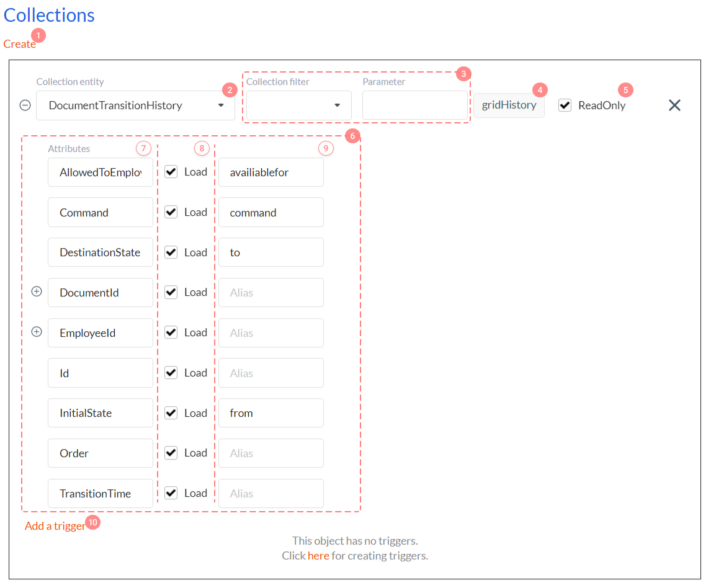Screen dimensions: 711x588
Task: Select the Command attribute field
Action: (101, 212)
